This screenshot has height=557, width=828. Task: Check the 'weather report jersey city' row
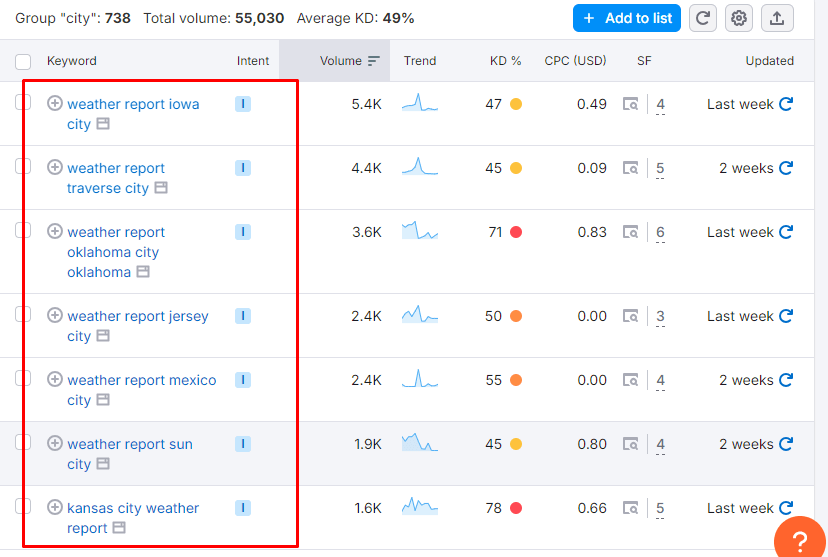tap(23, 314)
